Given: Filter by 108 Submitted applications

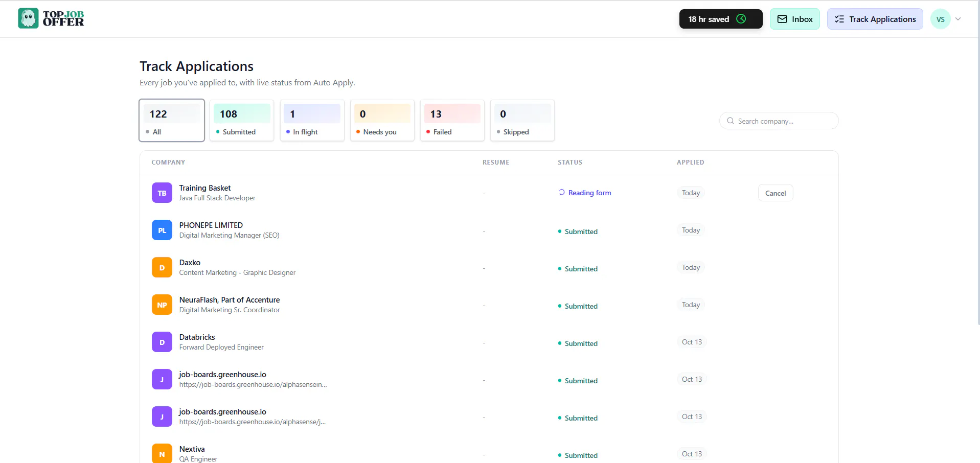Looking at the screenshot, I should pos(242,120).
